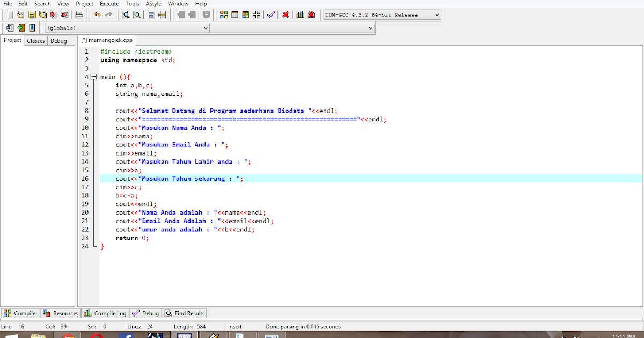Compile the code with the purple checkmark icon
This screenshot has width=644, height=338.
coord(271,14)
